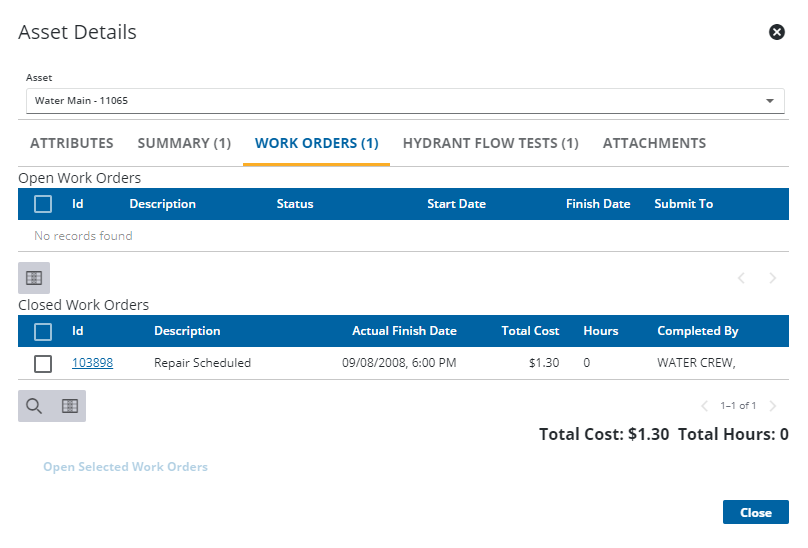Click the grid icon under Closed Work Orders
This screenshot has width=808, height=548.
69,406
